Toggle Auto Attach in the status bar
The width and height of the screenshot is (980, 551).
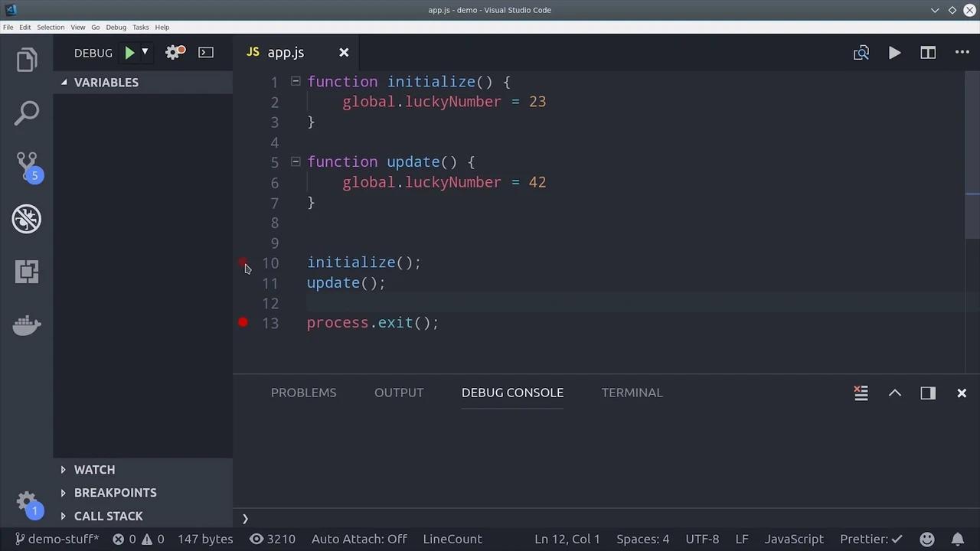coord(359,539)
